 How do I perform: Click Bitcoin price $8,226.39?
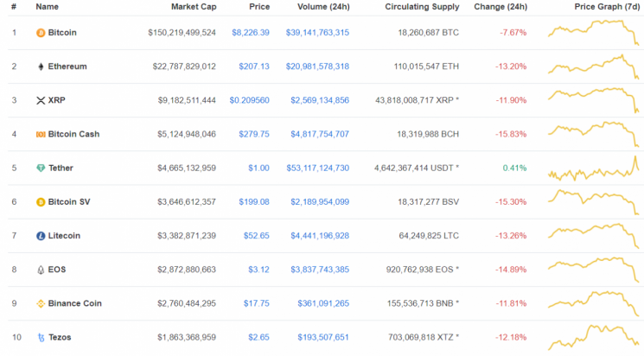(x=251, y=33)
